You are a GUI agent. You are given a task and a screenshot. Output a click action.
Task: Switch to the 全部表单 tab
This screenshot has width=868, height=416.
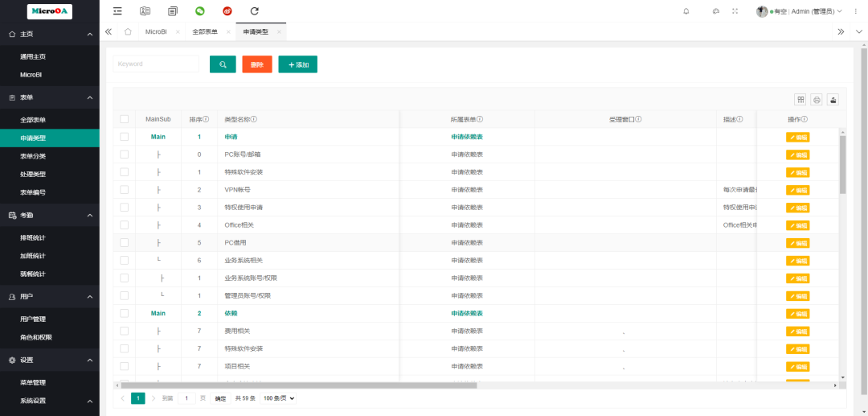[204, 31]
